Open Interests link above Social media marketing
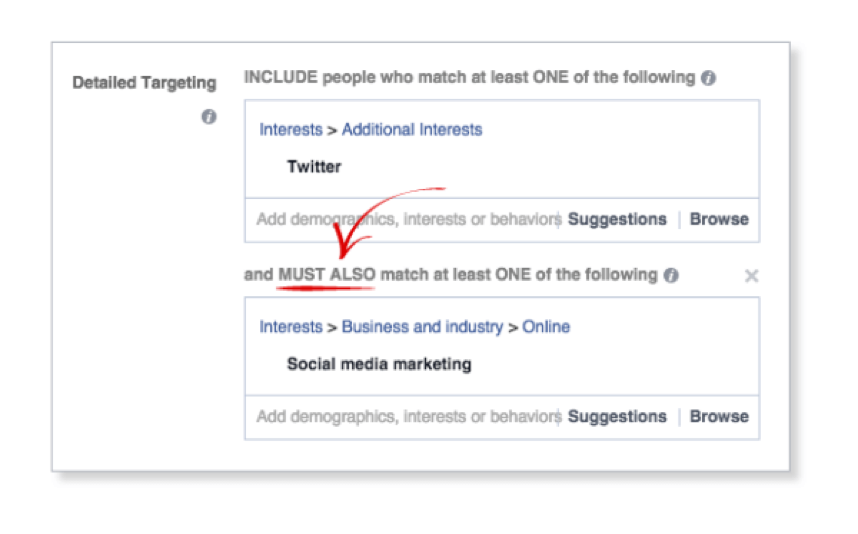Image resolution: width=858 pixels, height=534 pixels. [x=291, y=327]
